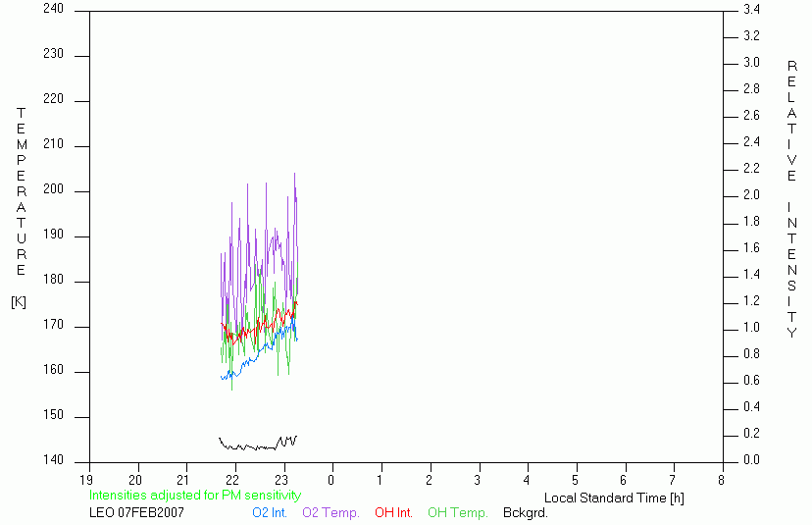Image resolution: width=812 pixels, height=525 pixels.
Task: Click the 1.8 relative intensity tick label
Action: pyautogui.click(x=751, y=222)
